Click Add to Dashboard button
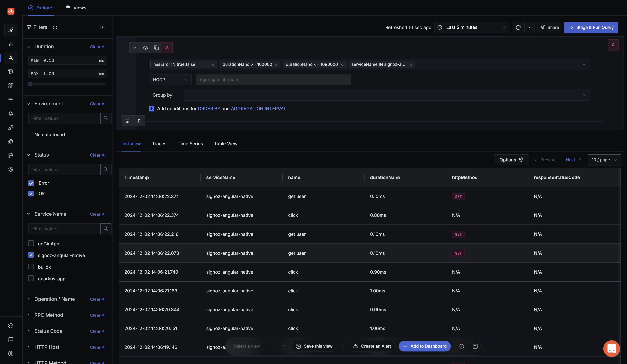The image size is (627, 364). tap(424, 346)
